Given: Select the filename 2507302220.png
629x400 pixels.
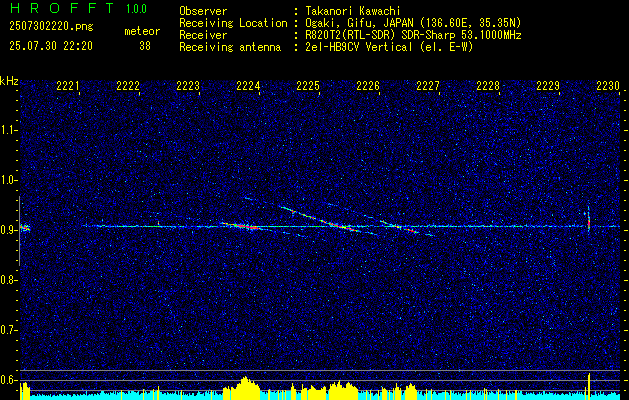Looking at the screenshot, I should point(51,27).
